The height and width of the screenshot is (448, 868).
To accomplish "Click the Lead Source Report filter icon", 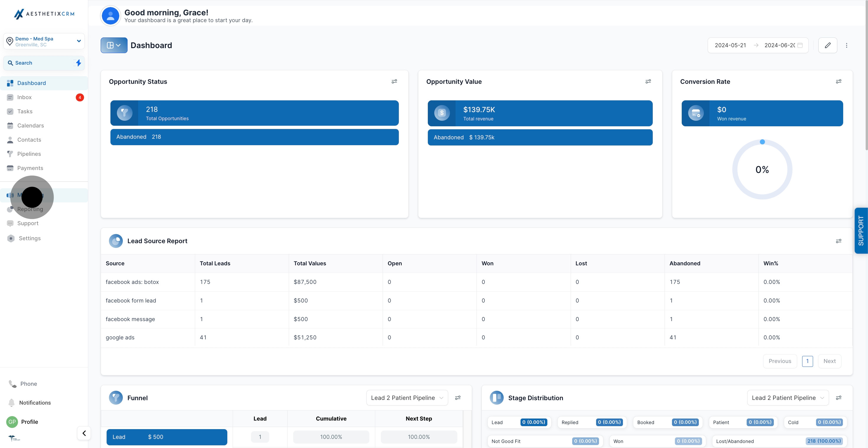I will click(839, 241).
